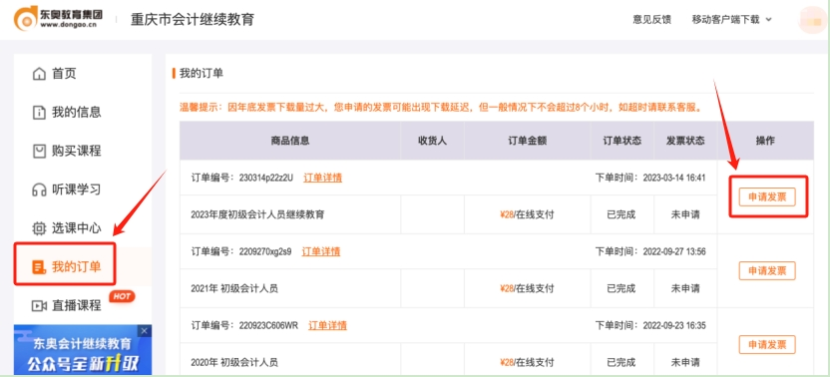Click the HOT badge beside 直播课程
This screenshot has width=830, height=377.
pyautogui.click(x=122, y=297)
